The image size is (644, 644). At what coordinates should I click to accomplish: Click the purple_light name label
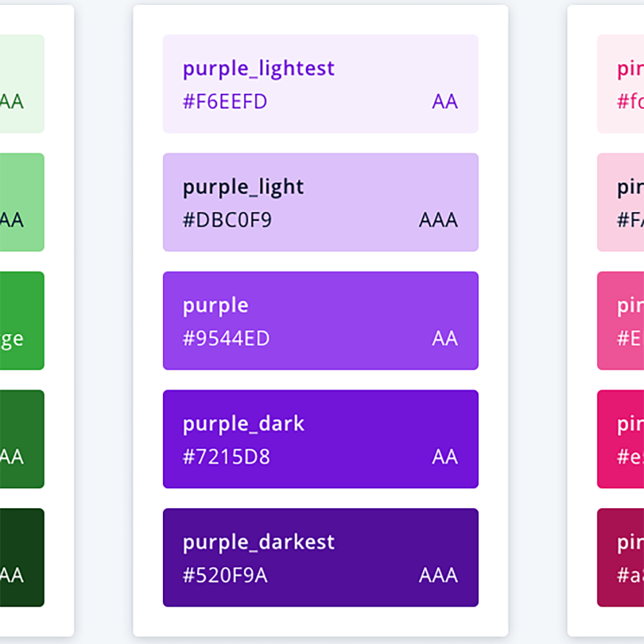click(242, 187)
